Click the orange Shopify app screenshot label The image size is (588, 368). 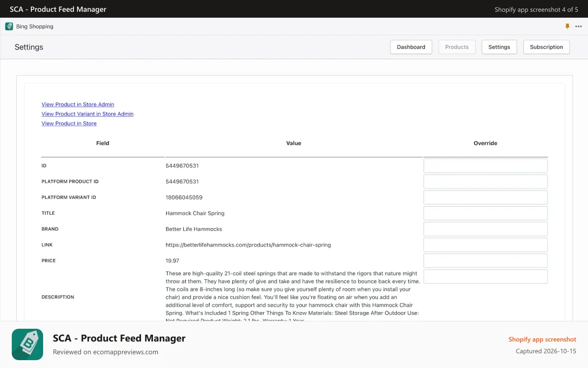(x=542, y=339)
